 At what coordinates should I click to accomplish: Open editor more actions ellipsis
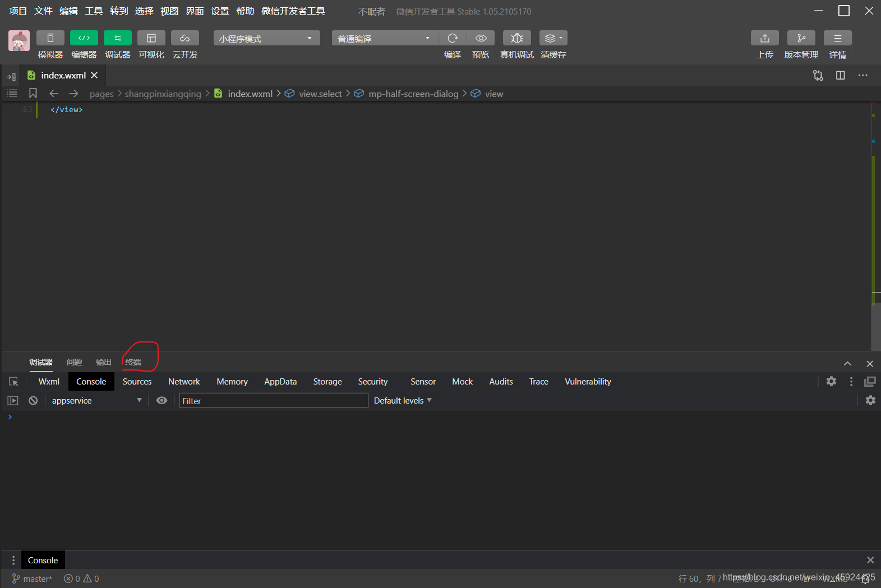[x=863, y=75]
